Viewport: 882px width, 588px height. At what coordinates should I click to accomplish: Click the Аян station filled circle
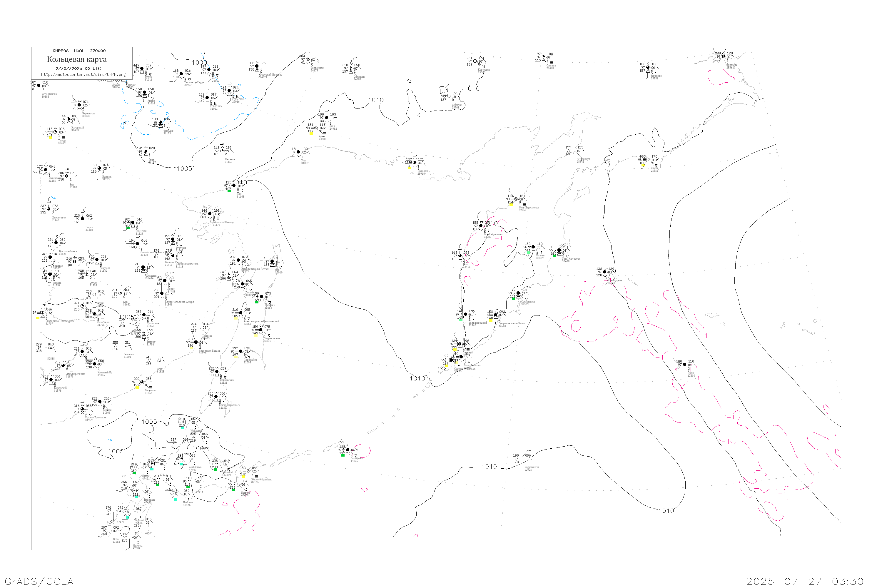234,185
